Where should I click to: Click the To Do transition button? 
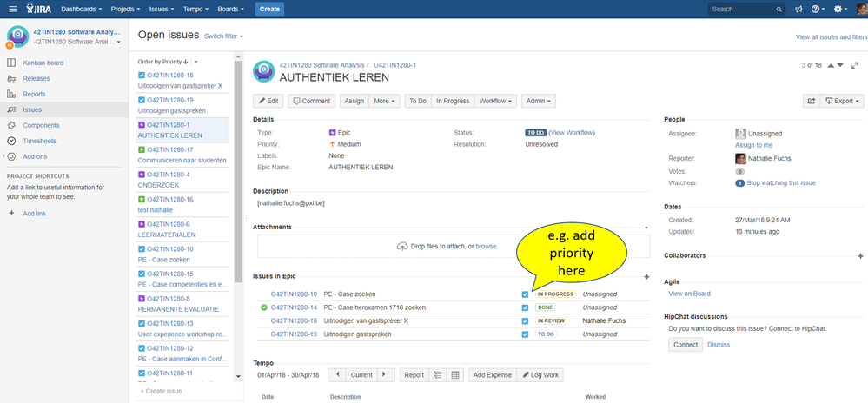418,102
